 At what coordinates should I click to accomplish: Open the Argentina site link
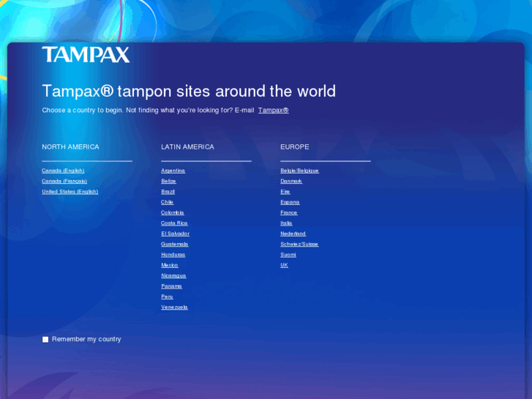173,171
